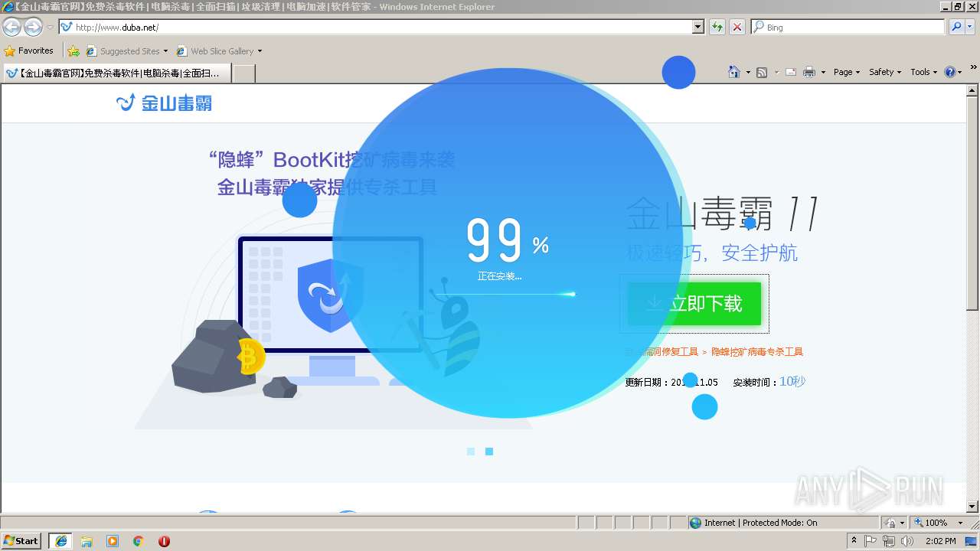This screenshot has width=980, height=551.
Task: Open the Print options dropdown arrow
Action: pos(823,73)
